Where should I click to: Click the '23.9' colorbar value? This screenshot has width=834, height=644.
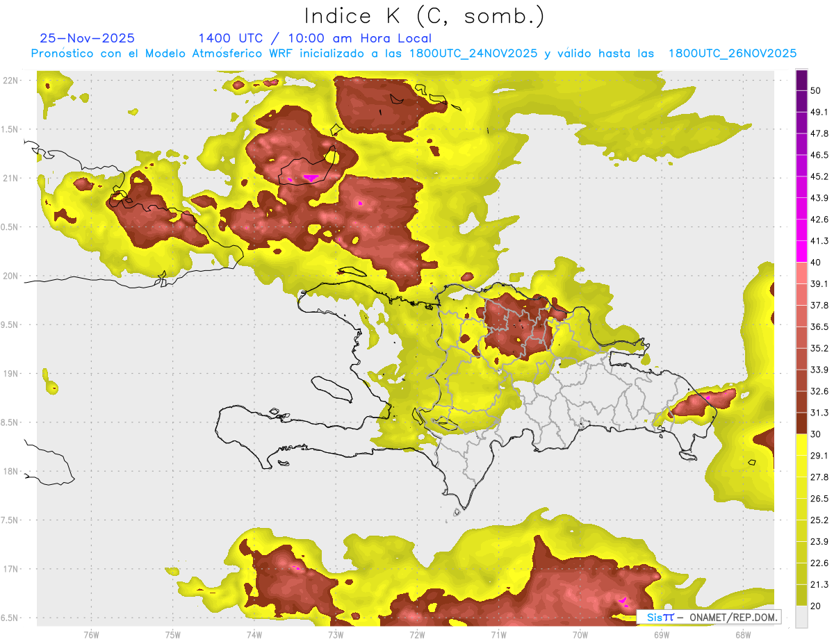[x=819, y=542]
